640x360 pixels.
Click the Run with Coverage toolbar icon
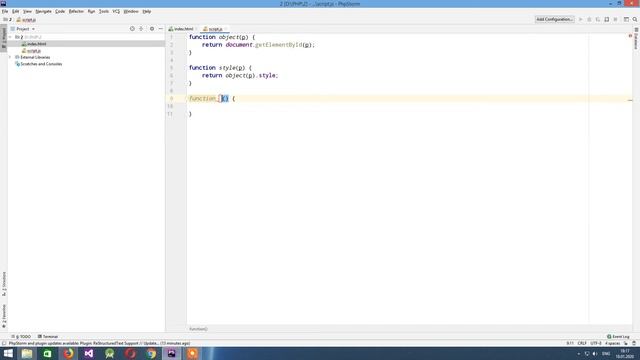[x=598, y=19]
